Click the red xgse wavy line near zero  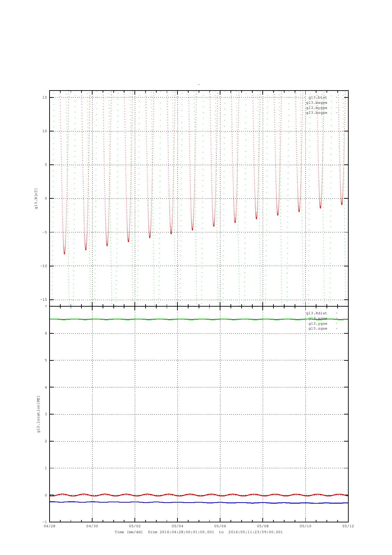tap(199, 495)
